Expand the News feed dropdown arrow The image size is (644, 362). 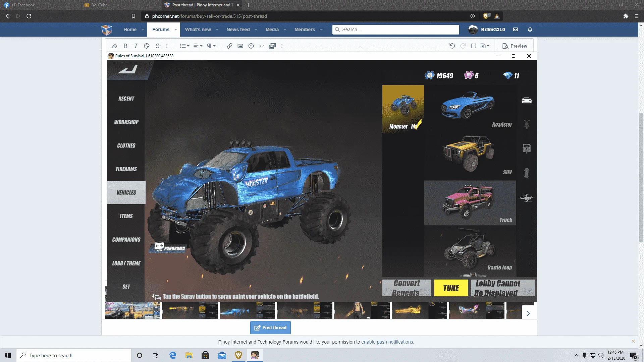256,29
